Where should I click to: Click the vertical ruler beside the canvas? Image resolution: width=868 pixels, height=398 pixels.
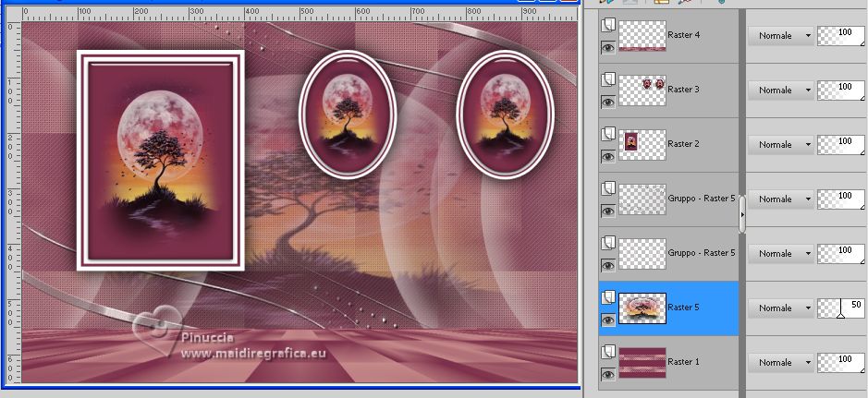[x=14, y=202]
